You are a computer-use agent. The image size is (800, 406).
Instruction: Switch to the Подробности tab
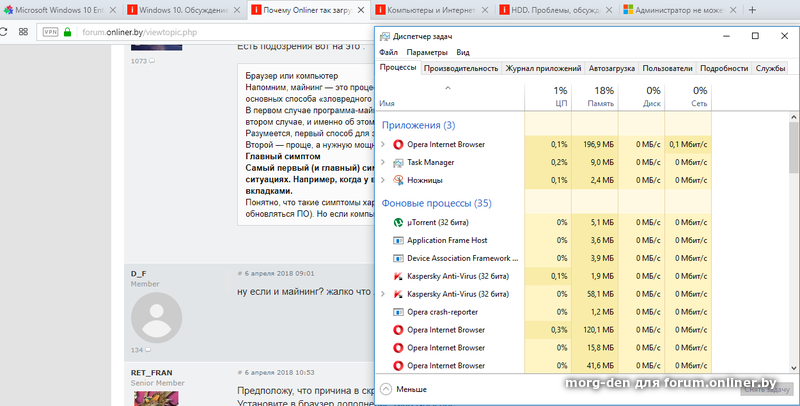[724, 68]
